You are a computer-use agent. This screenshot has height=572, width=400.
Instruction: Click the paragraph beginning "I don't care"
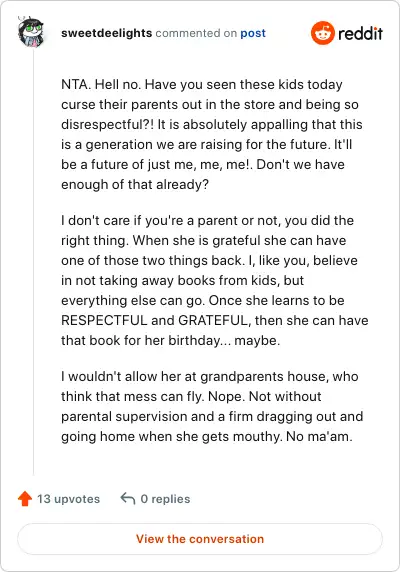[x=215, y=280]
